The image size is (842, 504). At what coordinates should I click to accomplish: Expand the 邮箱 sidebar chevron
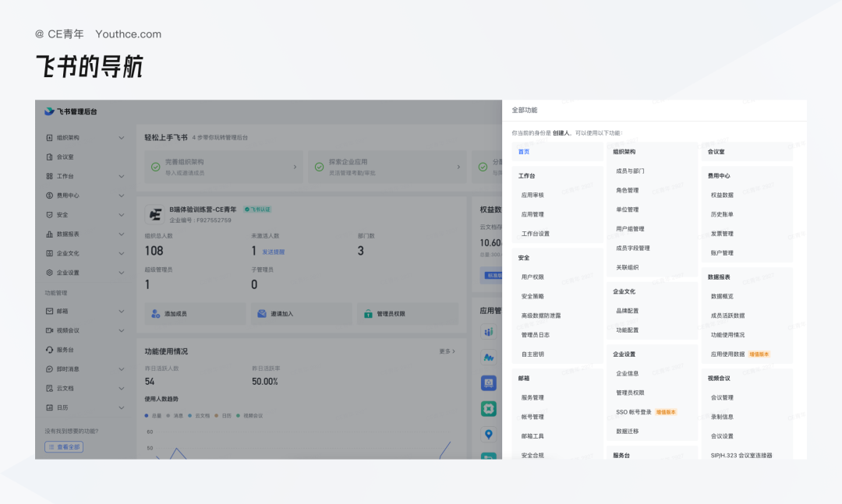pos(121,312)
